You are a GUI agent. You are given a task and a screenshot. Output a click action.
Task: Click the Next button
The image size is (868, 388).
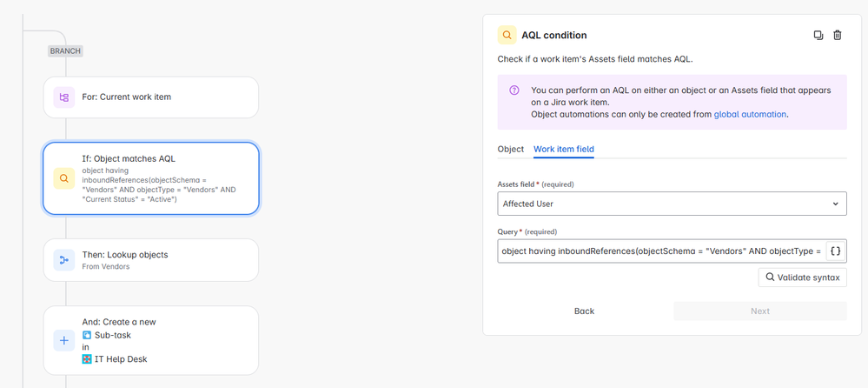(759, 311)
